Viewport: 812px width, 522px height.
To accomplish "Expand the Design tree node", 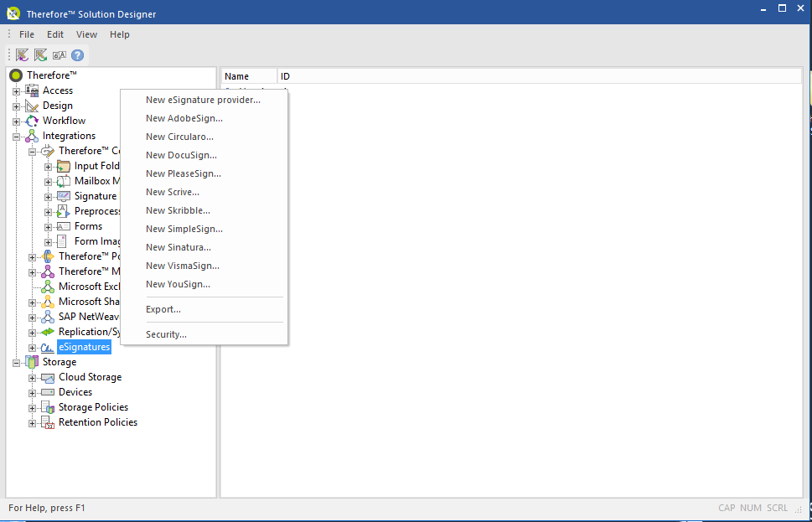I will pyautogui.click(x=17, y=106).
